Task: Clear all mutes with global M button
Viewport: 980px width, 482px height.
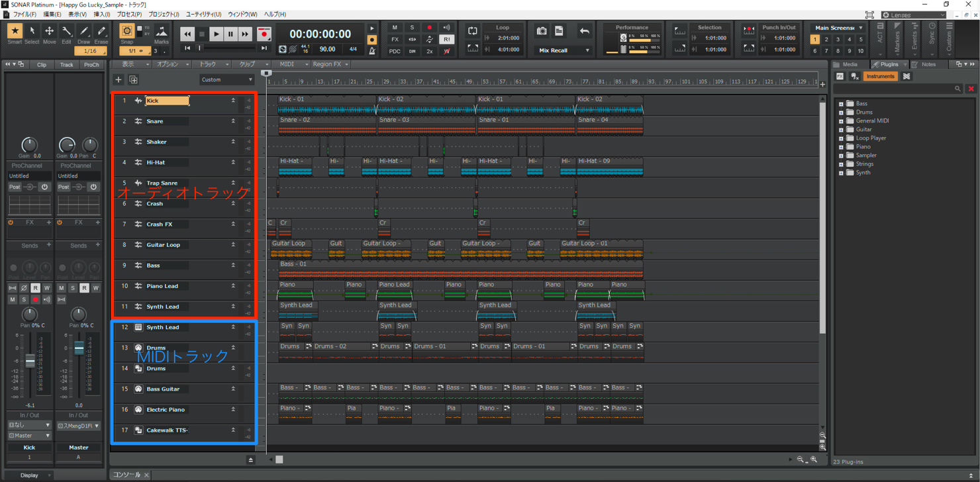Action: pyautogui.click(x=395, y=28)
